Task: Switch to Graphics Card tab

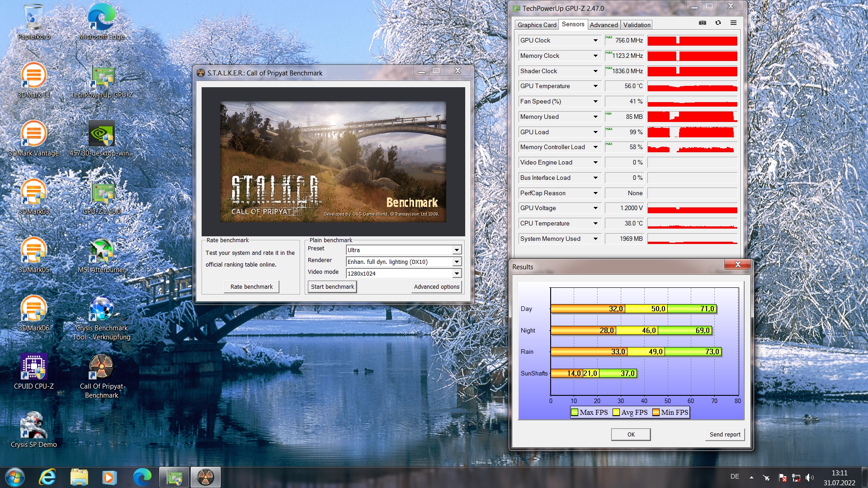Action: 537,25
